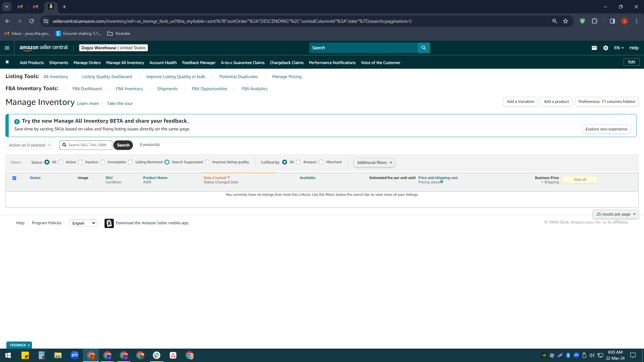644x362 pixels.
Task: Select the Inactive status filter
Action: click(80, 162)
